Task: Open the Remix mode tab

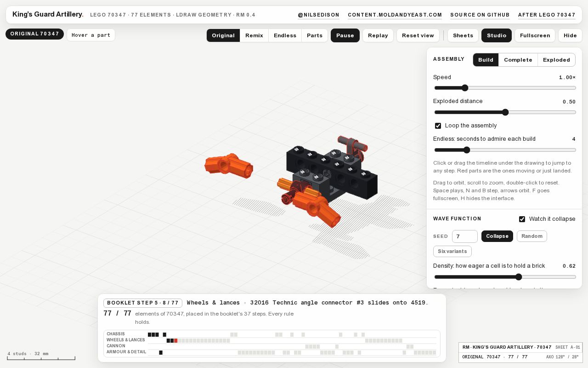Action: tap(254, 35)
